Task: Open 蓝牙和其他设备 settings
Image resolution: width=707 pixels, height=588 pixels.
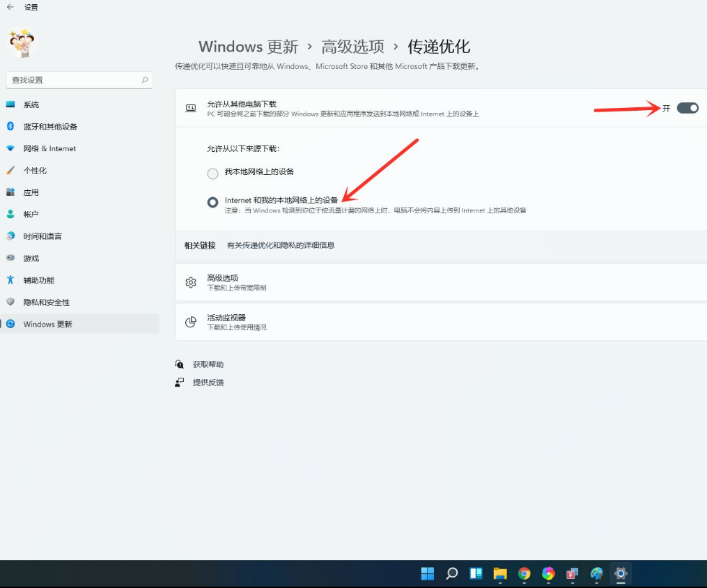Action: [50, 127]
